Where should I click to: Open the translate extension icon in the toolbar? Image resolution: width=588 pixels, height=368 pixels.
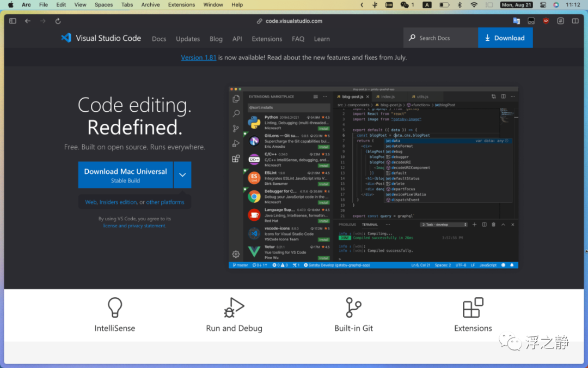coord(516,21)
